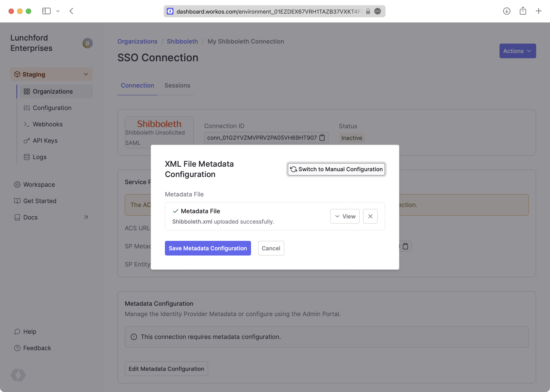Screen dimensions: 550x392
Task: Expand the tab group chevron beside sidebar icon
Action: pyautogui.click(x=58, y=11)
